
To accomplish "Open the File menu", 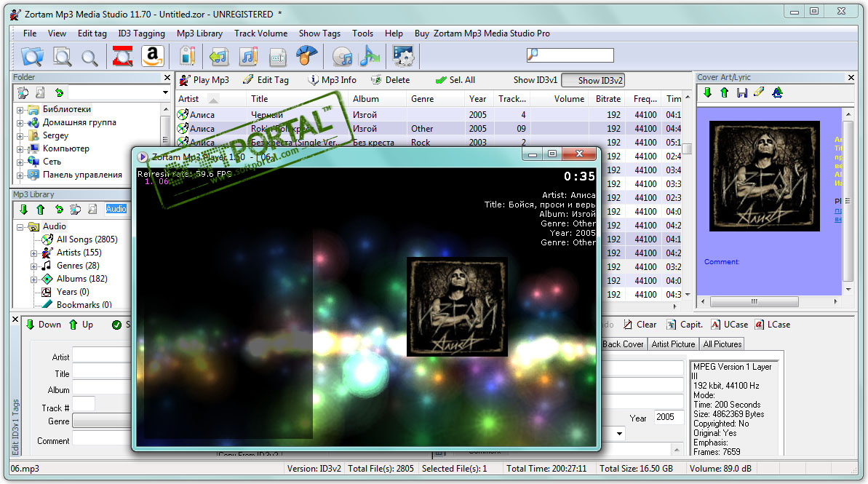I will click(30, 33).
